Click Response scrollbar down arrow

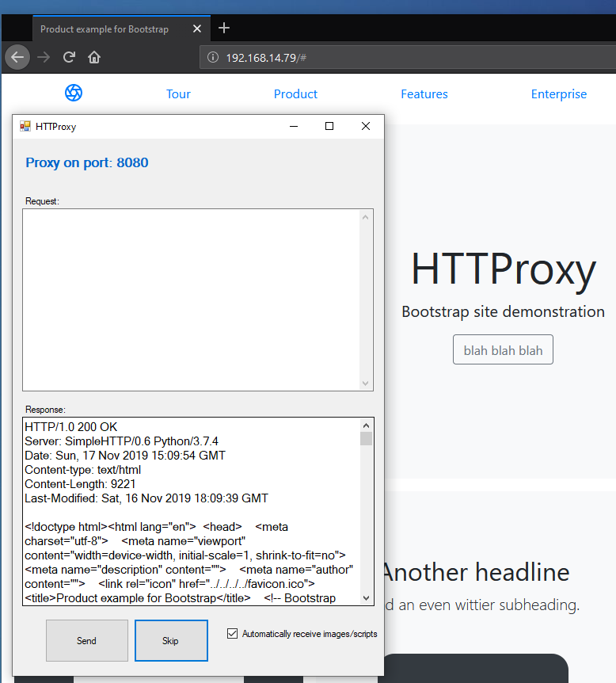(x=366, y=598)
